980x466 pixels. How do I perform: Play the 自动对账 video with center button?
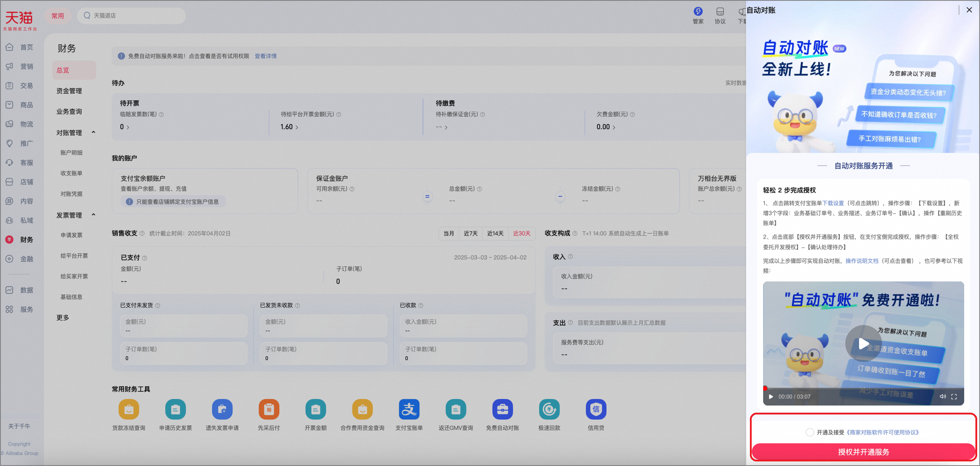[x=864, y=343]
